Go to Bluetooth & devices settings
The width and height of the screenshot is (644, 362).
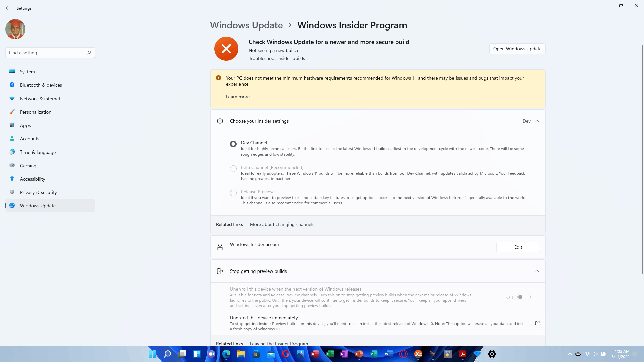[x=41, y=85]
